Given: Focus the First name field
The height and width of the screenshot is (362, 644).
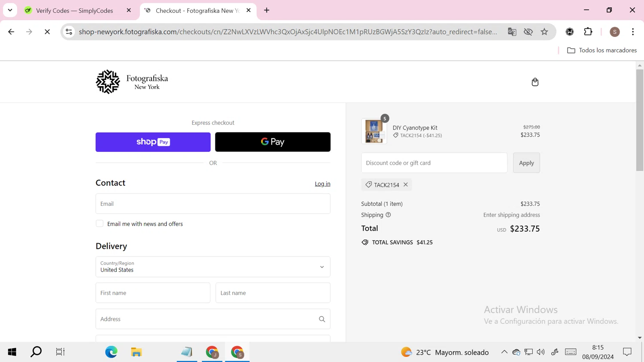Looking at the screenshot, I should click(153, 293).
